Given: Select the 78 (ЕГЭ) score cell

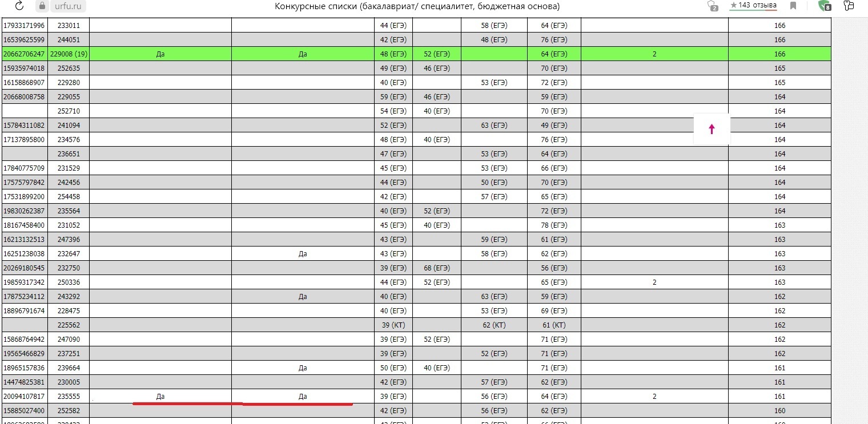Looking at the screenshot, I should (x=554, y=225).
